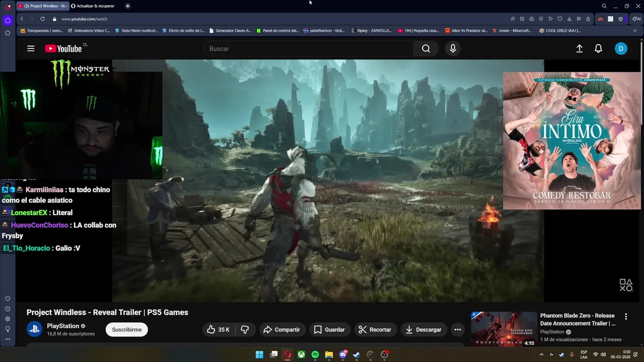Viewport: 644px width, 362px height.
Task: Open volume control in system tray
Action: pyautogui.click(x=603, y=354)
